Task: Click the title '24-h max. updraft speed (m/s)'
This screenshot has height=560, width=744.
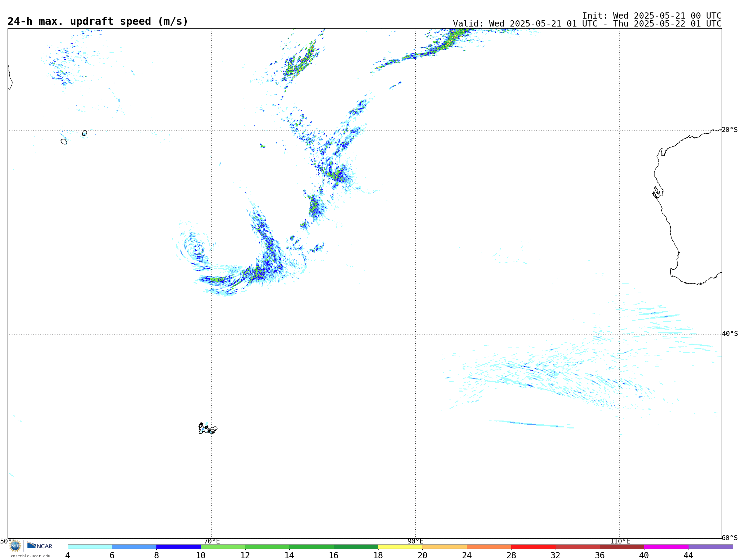Action: click(98, 21)
